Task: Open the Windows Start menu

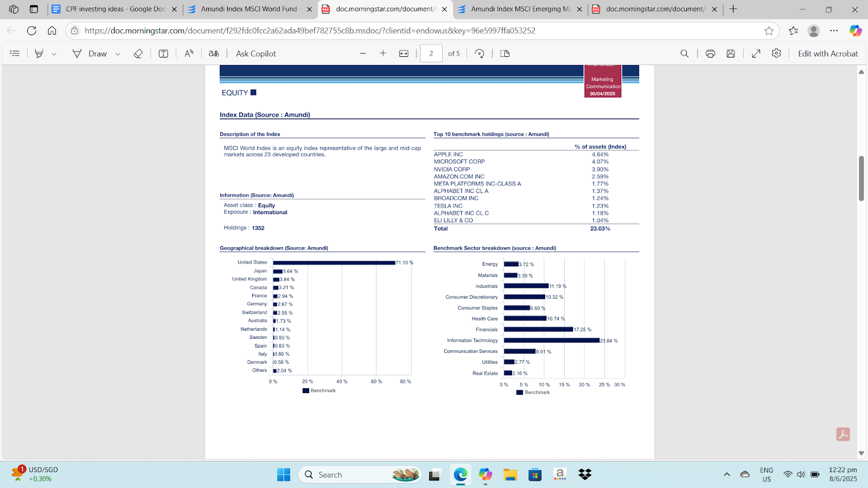Action: point(283,475)
